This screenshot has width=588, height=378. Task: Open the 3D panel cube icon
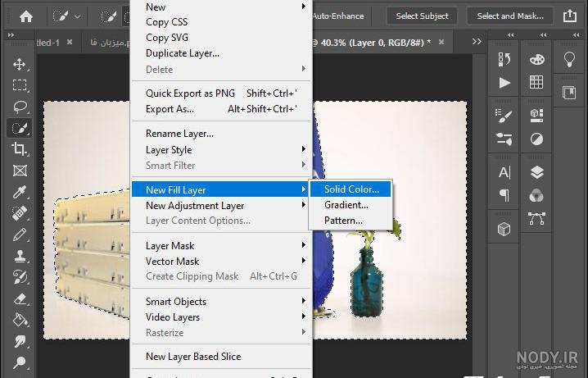click(x=504, y=229)
